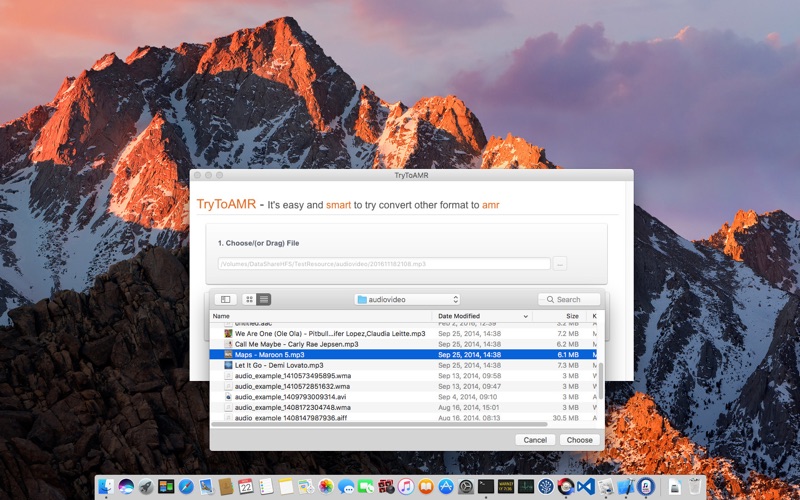This screenshot has width=800, height=500.
Task: Launch Siri from the Dock
Action: pos(127,486)
